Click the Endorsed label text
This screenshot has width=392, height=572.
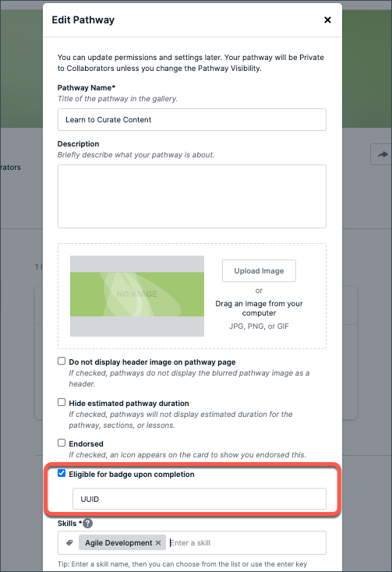coord(86,443)
